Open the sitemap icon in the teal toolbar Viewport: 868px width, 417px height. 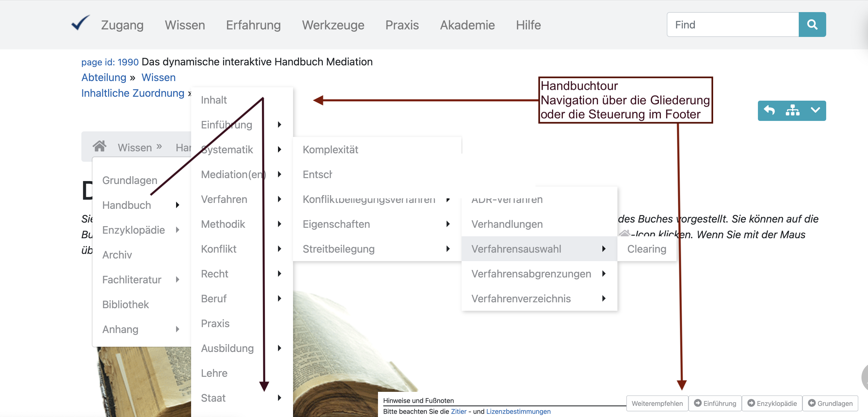coord(792,110)
